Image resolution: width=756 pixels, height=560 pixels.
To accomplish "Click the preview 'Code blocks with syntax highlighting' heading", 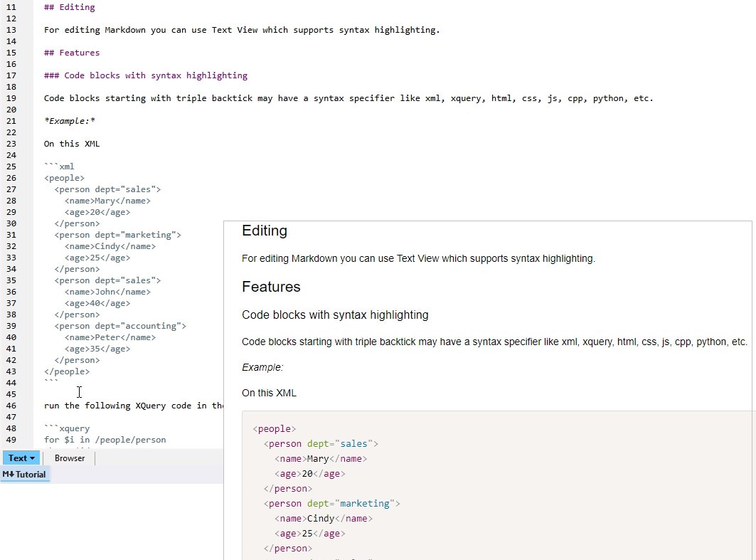I will [x=335, y=315].
